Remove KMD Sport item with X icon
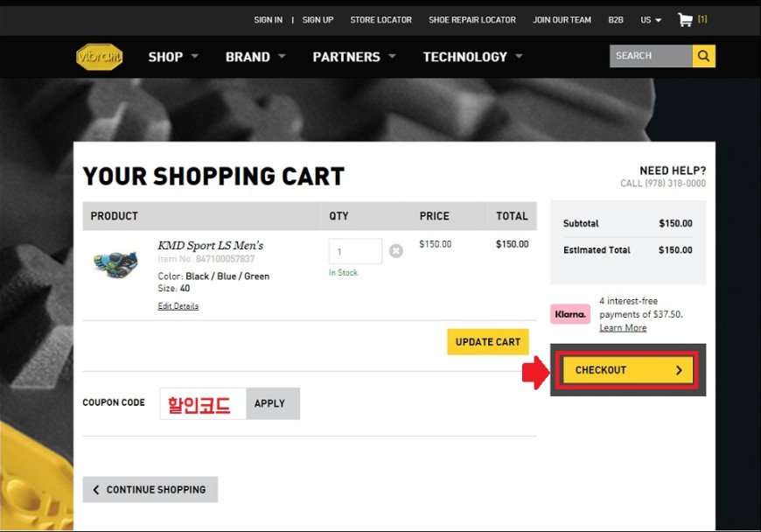The height and width of the screenshot is (532, 761). click(396, 251)
